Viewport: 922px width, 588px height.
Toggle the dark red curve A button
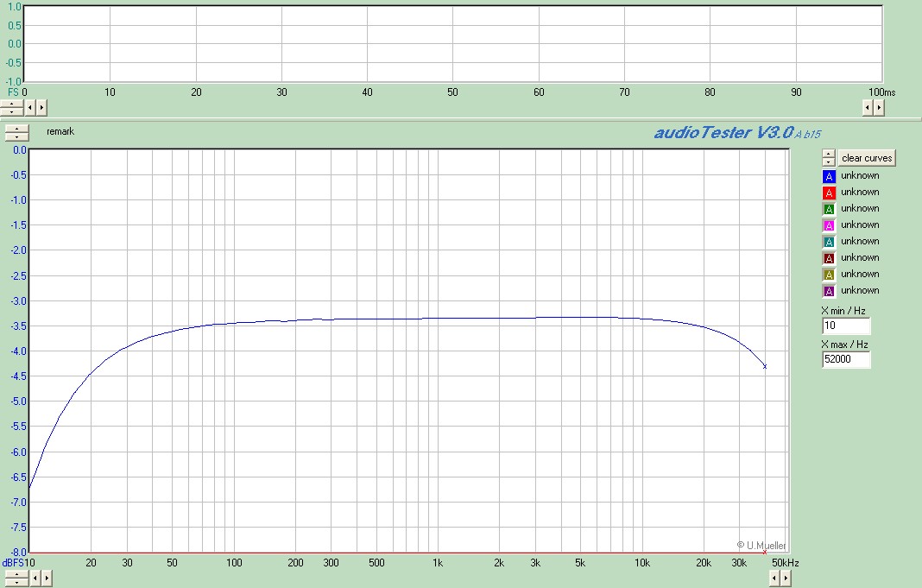click(829, 258)
